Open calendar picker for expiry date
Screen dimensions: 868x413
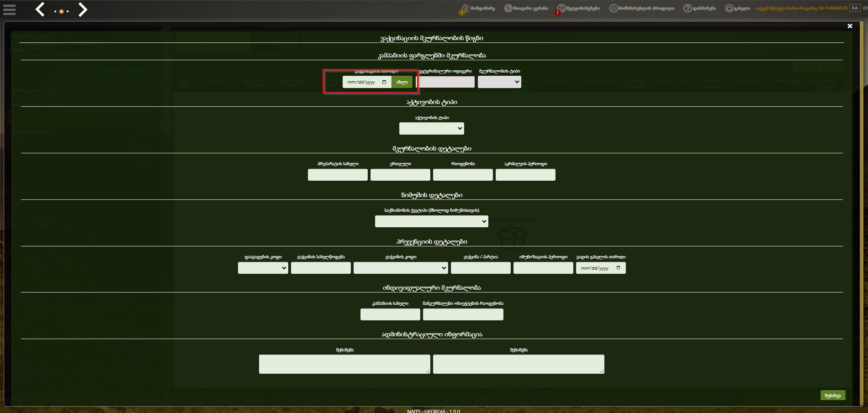coord(619,268)
